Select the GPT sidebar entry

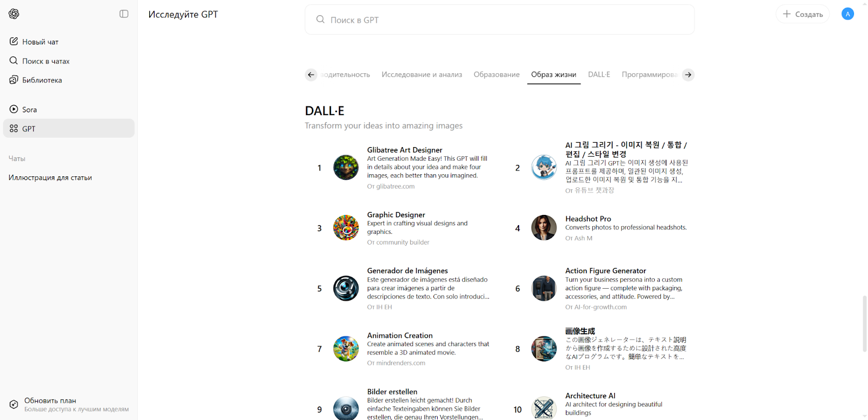(x=69, y=129)
